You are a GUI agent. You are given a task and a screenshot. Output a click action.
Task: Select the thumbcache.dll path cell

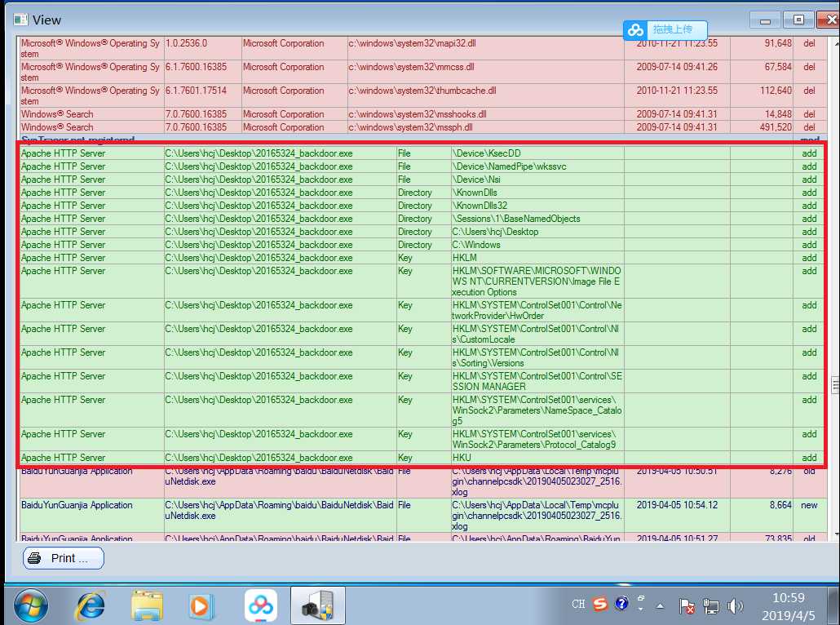coord(485,95)
